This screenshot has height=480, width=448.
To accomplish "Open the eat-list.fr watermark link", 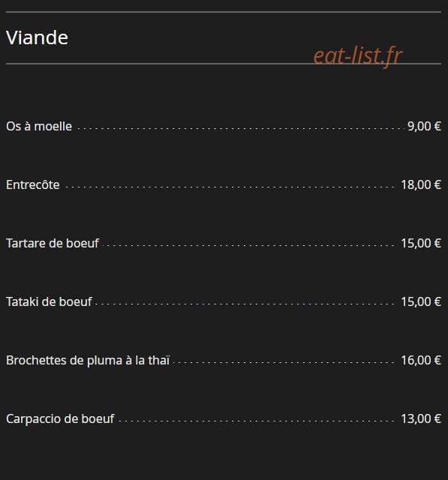I will click(358, 56).
